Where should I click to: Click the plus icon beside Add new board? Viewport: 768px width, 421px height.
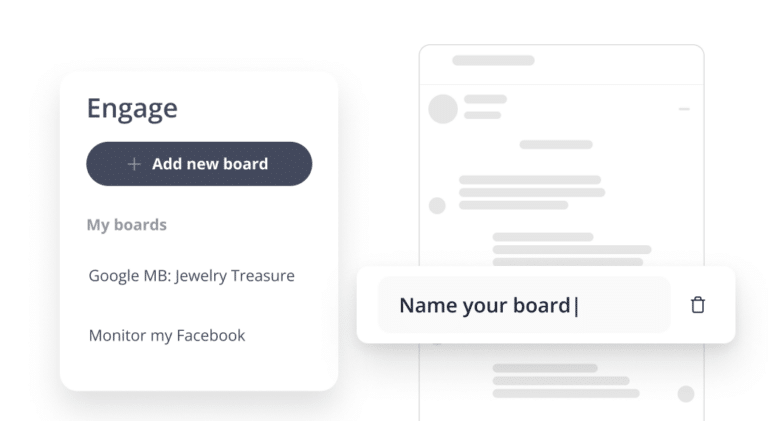(134, 164)
